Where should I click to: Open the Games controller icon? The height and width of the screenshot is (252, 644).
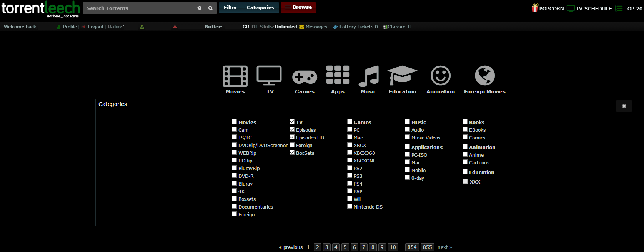pos(305,77)
